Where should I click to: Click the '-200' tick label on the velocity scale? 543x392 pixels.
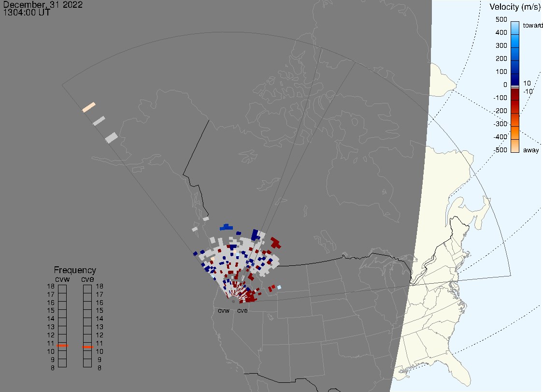tap(500, 111)
